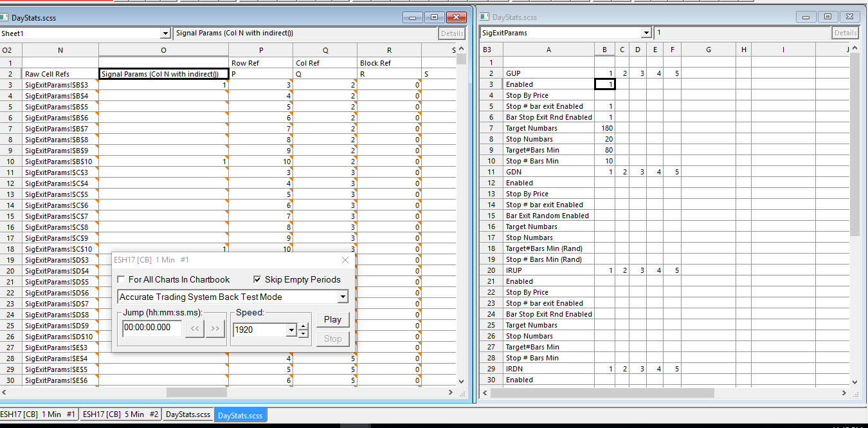Select column R header in left sheet
Viewport: 868px width, 428px height.
390,50
